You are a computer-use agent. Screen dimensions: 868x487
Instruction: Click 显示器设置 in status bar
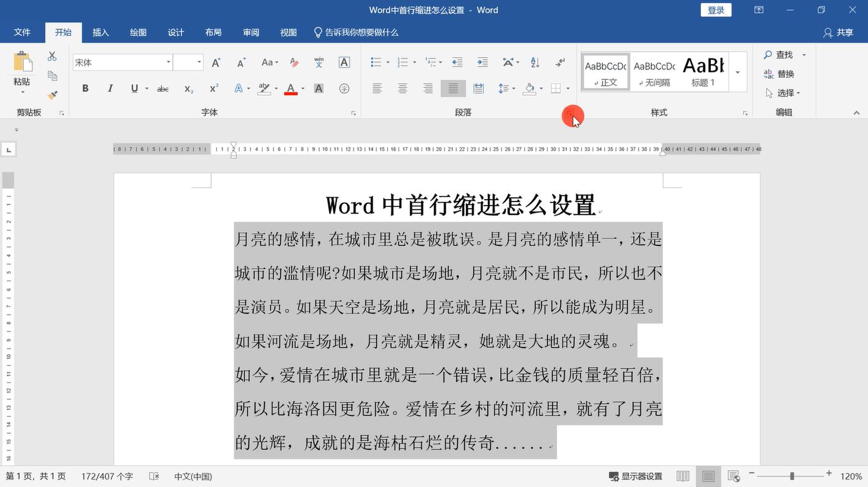point(635,476)
